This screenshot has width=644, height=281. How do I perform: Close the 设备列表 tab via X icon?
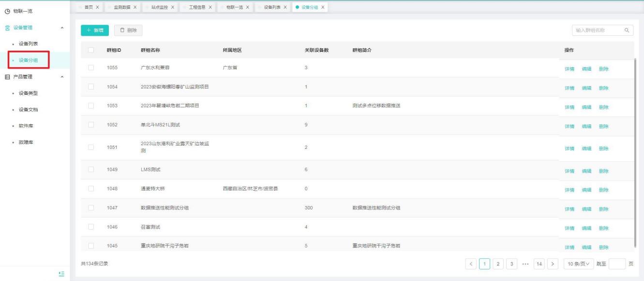coord(285,7)
